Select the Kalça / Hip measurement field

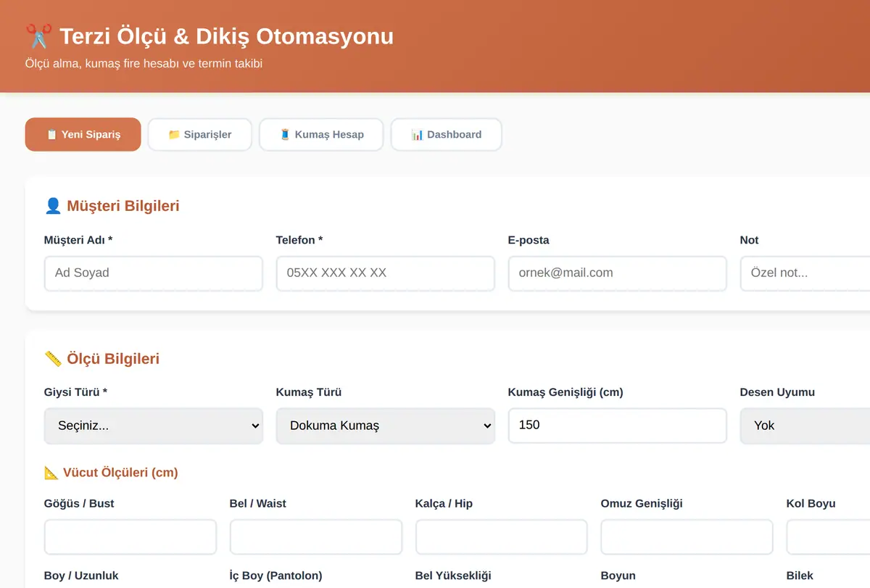tap(502, 537)
